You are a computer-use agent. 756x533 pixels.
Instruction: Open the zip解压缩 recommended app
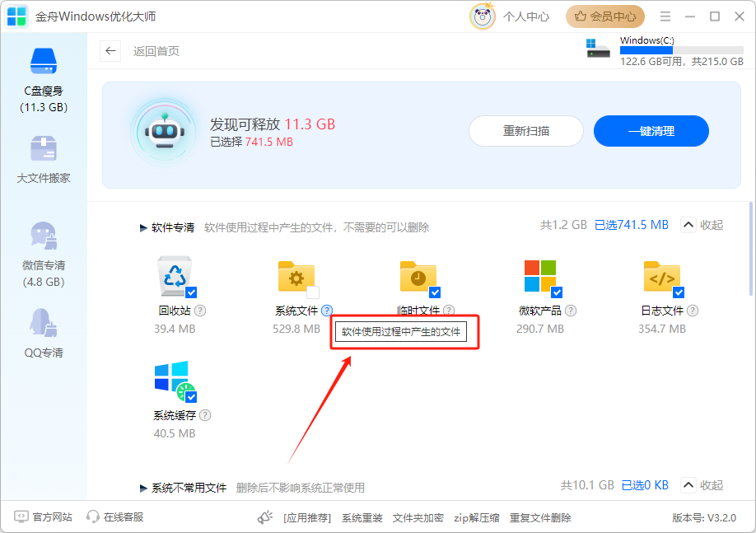tap(476, 518)
